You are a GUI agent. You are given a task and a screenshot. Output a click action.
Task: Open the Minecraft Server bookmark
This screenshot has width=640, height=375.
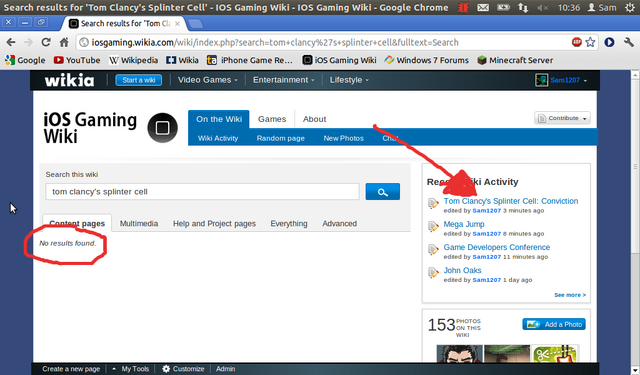pos(516,60)
